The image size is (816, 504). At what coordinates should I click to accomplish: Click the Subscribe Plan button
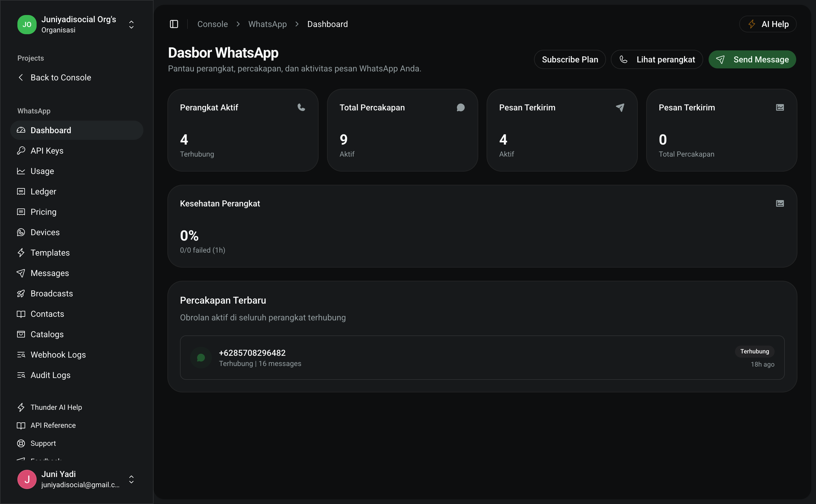tap(570, 59)
